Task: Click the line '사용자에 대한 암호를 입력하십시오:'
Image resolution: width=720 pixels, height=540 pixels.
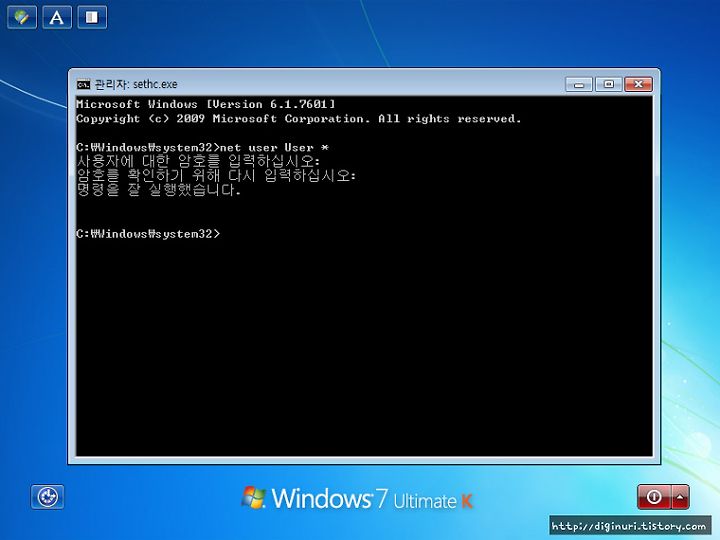Action: click(x=198, y=161)
